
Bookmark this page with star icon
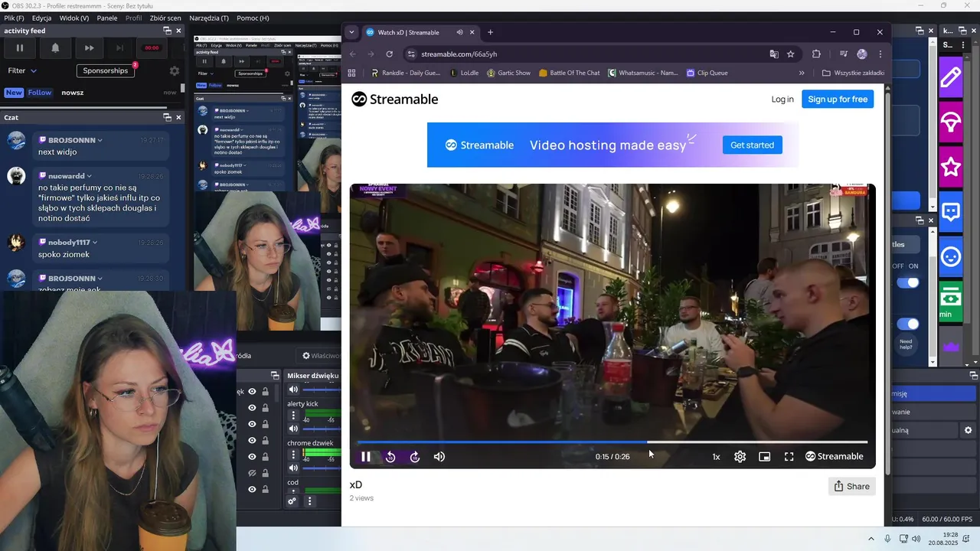click(x=790, y=54)
